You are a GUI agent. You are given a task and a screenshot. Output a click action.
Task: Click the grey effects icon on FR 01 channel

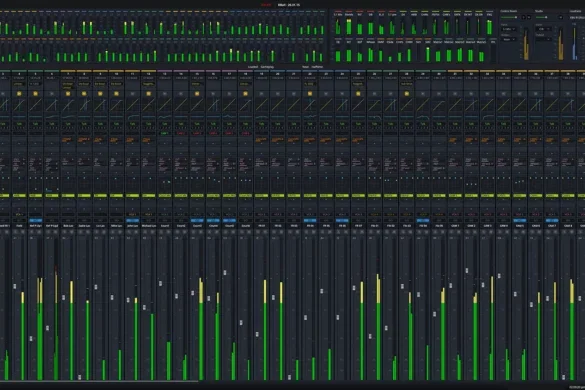262,94
